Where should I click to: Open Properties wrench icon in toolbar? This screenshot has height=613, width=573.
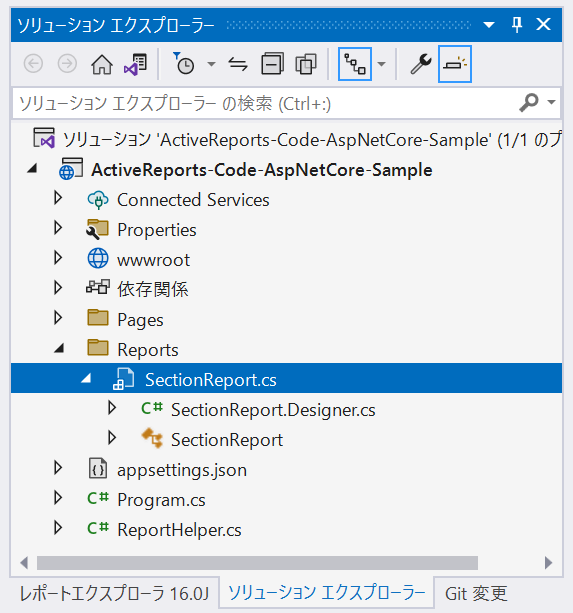click(x=421, y=64)
